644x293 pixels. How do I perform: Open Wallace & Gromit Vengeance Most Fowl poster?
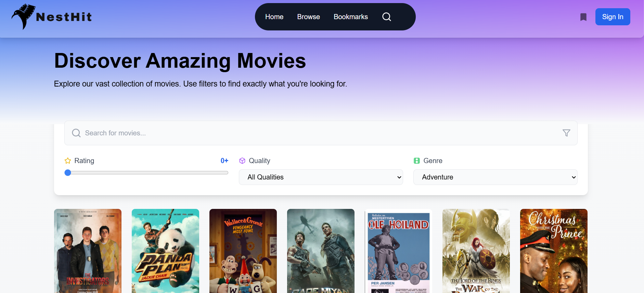click(x=243, y=251)
